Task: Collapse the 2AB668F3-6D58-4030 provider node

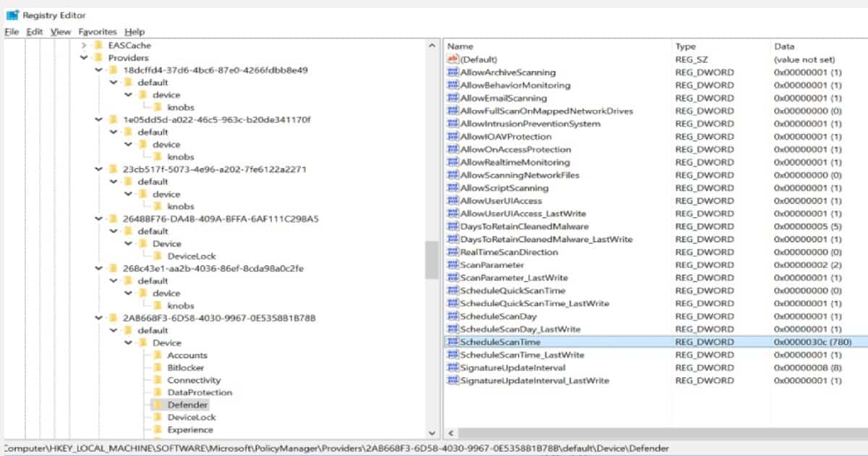Action: [98, 318]
